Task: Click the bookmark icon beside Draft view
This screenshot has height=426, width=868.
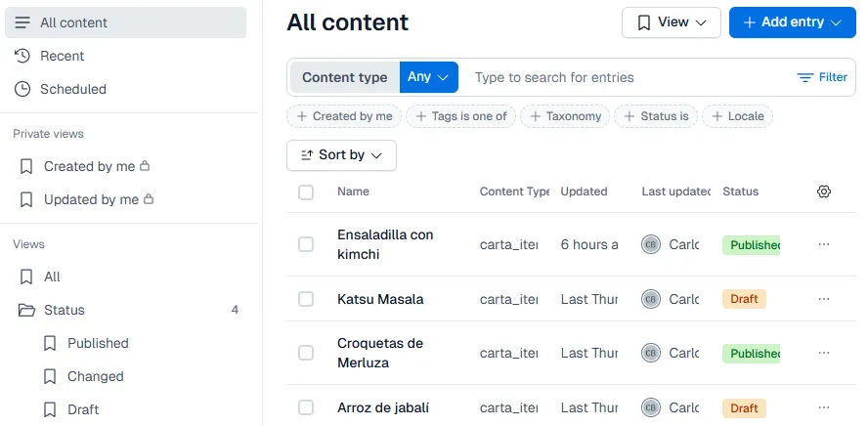Action: point(50,410)
